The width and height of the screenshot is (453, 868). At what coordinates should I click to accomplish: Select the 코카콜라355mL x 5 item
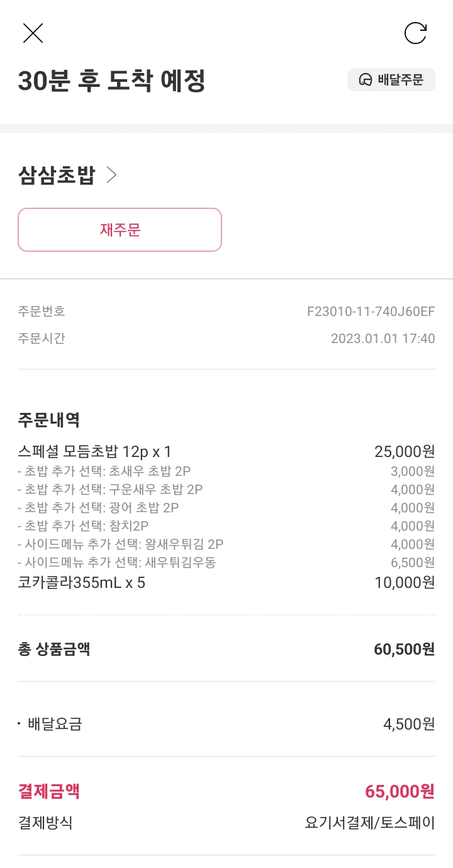pos(82,582)
